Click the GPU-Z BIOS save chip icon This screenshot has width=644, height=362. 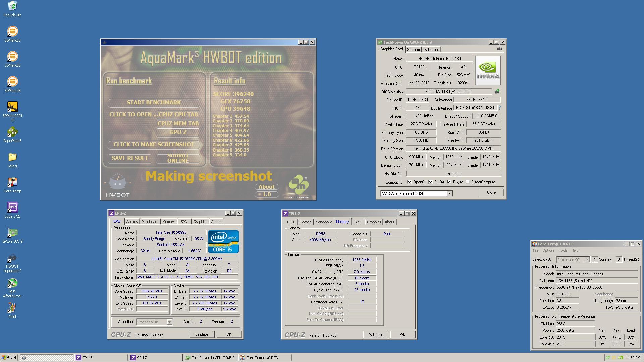(497, 91)
